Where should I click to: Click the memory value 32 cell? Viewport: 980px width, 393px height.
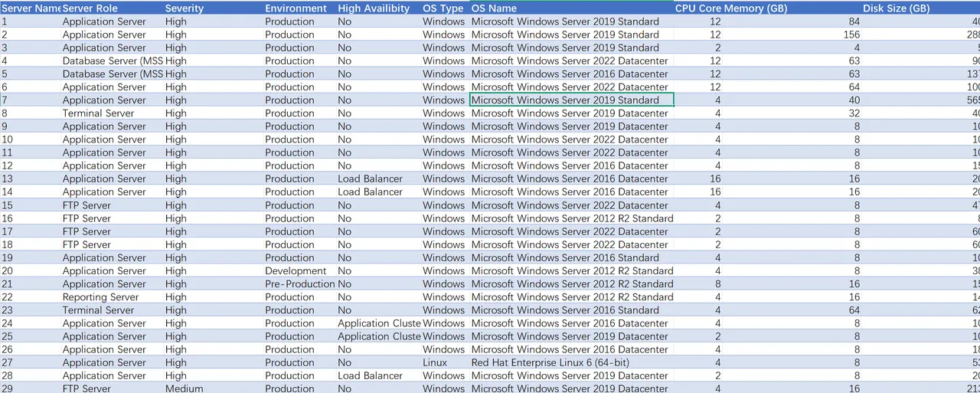(x=792, y=113)
